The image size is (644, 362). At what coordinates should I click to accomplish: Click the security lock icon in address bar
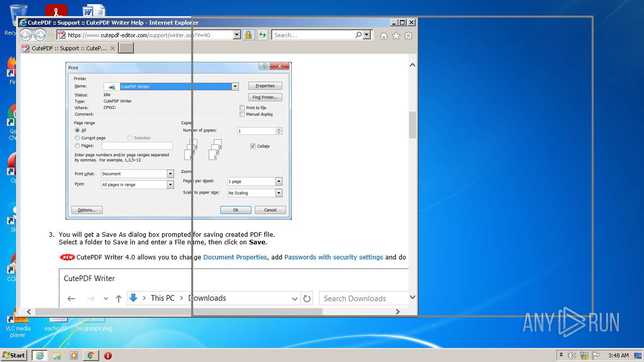pos(248,35)
